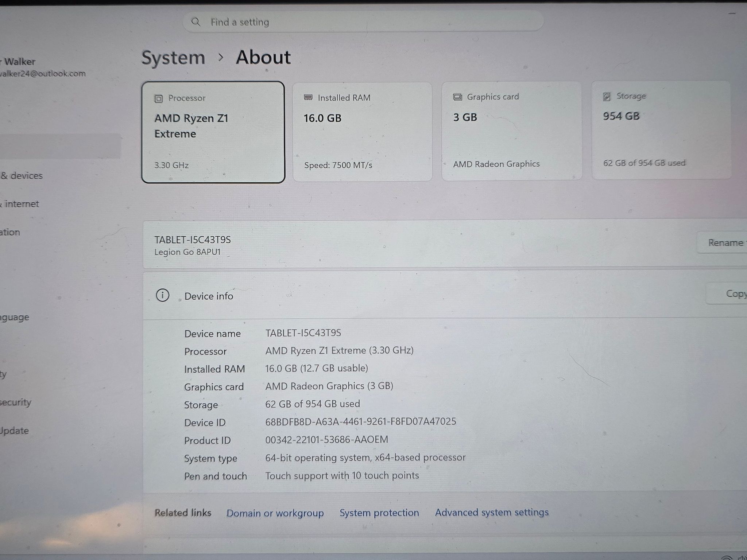Screen dimensions: 747x560
Task: Click the 'System type' row label
Action: [210, 459]
